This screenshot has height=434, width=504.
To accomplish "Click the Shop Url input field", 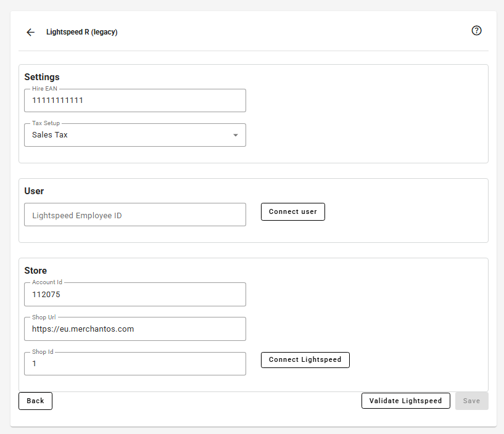I will [135, 329].
